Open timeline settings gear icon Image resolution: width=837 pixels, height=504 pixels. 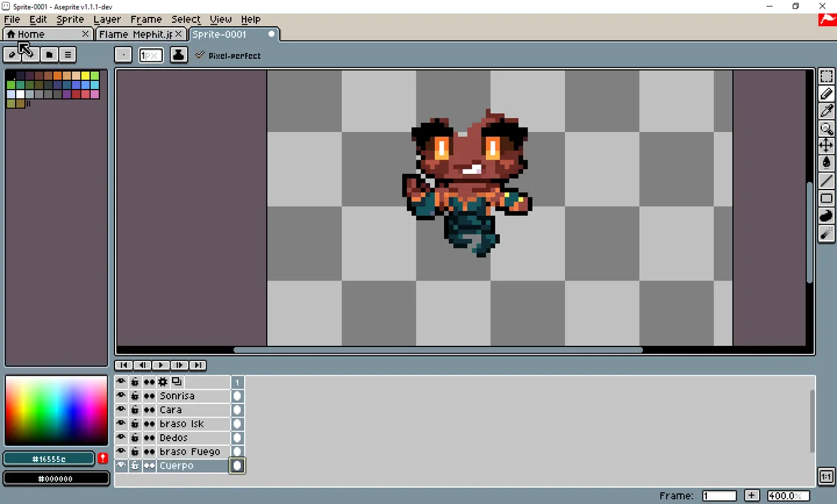tap(163, 382)
